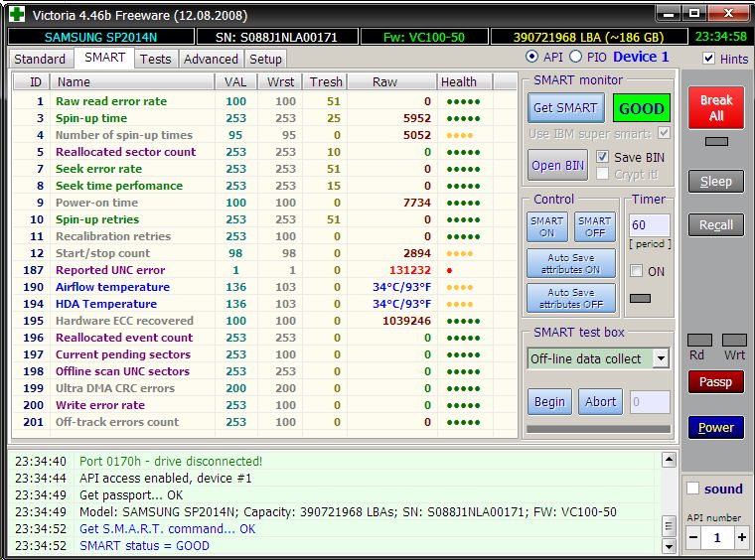Go to the Tests tab
Viewport: 755px width, 560px height.
pyautogui.click(x=156, y=60)
